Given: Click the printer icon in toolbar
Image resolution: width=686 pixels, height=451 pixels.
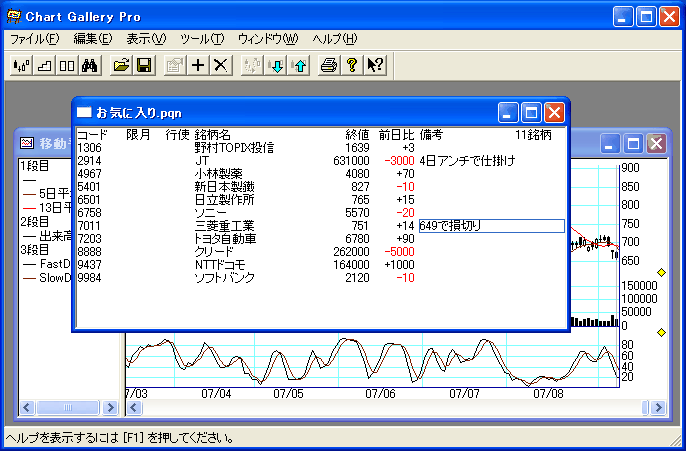Looking at the screenshot, I should pyautogui.click(x=328, y=65).
